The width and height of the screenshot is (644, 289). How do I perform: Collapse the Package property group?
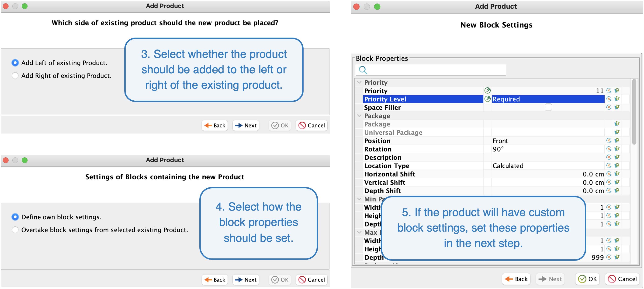click(x=359, y=116)
